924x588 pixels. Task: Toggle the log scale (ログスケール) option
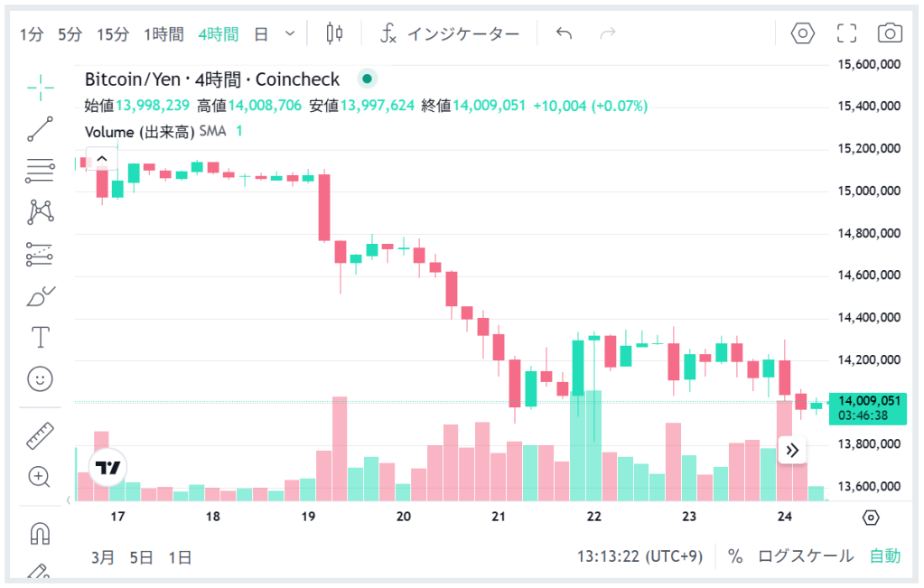(806, 556)
